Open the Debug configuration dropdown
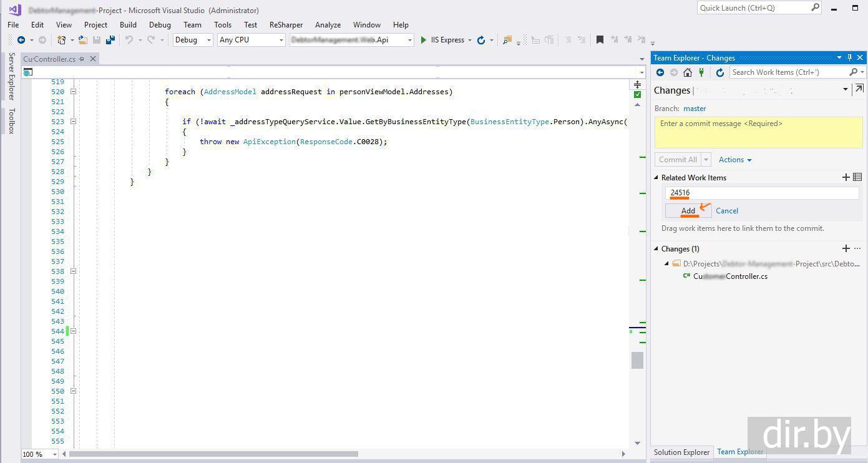Image resolution: width=868 pixels, height=463 pixels. pyautogui.click(x=193, y=40)
